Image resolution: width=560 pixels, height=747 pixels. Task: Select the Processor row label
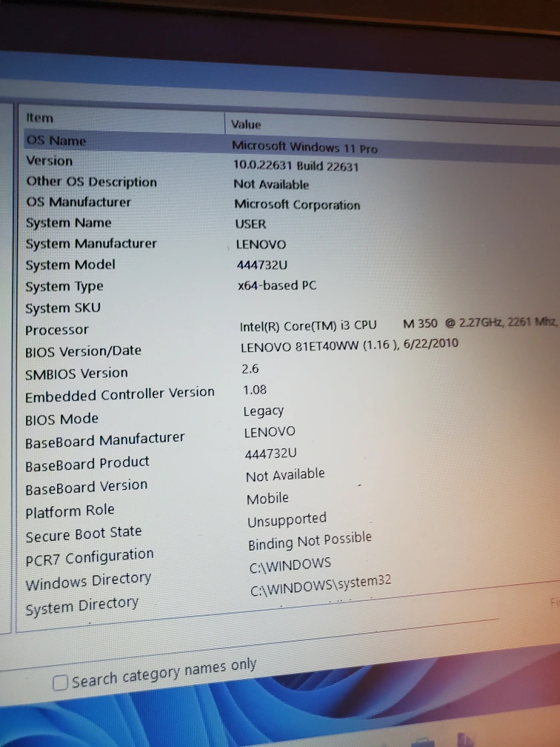[x=56, y=330]
